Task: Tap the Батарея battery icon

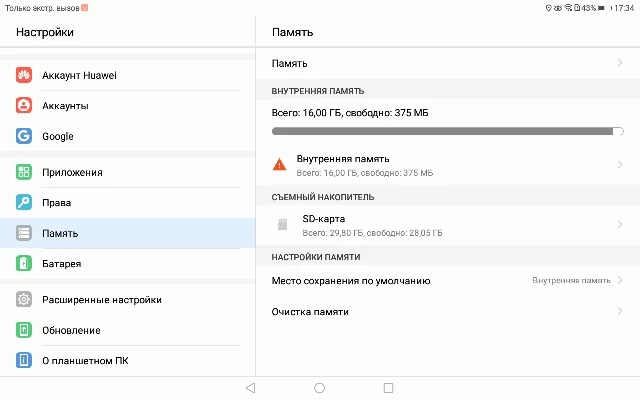Action: pyautogui.click(x=24, y=263)
